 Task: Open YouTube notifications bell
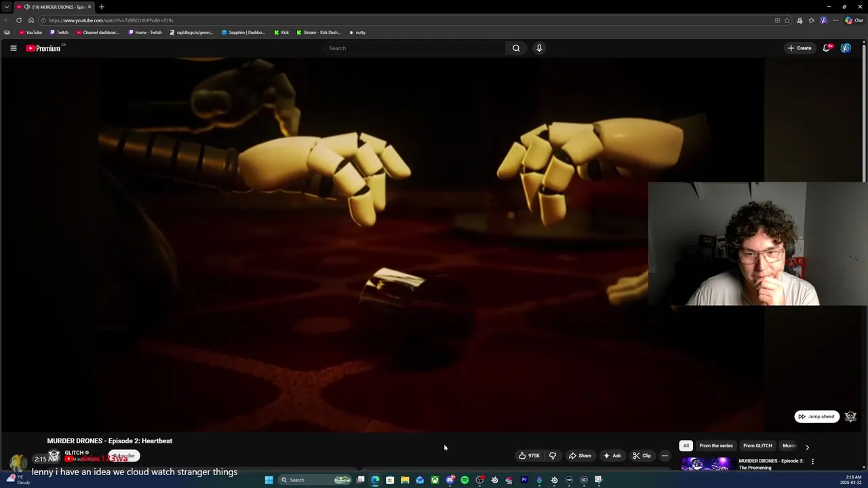coord(827,48)
